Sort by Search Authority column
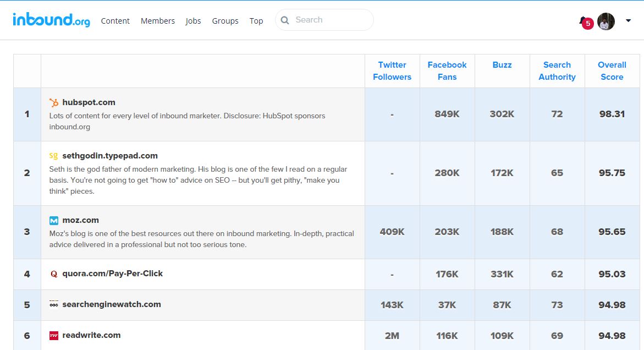 (x=557, y=70)
